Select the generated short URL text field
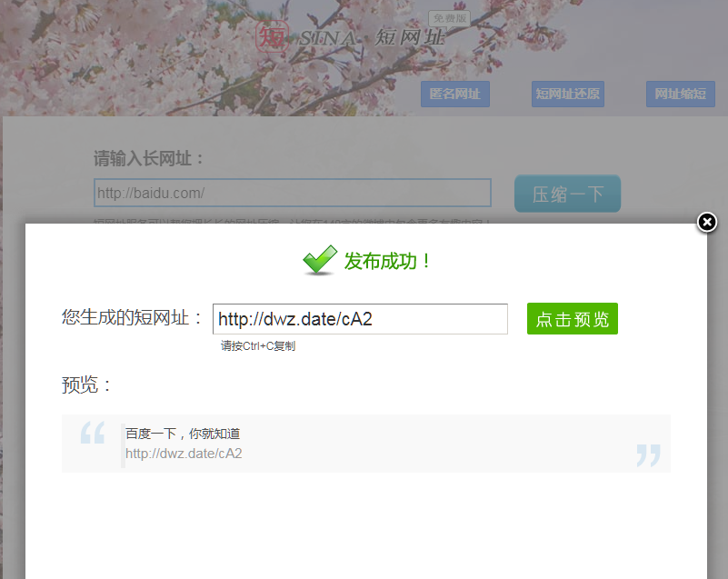The height and width of the screenshot is (579, 728). [x=360, y=319]
